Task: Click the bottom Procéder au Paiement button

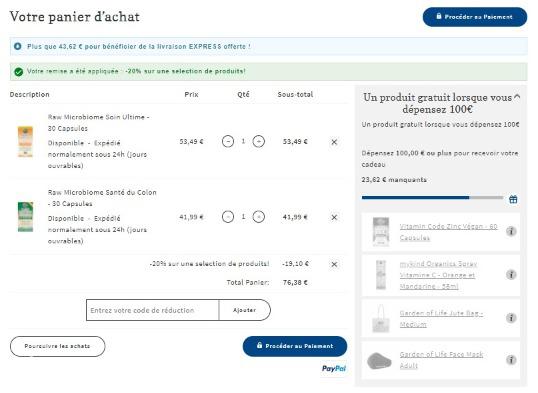Action: point(295,346)
